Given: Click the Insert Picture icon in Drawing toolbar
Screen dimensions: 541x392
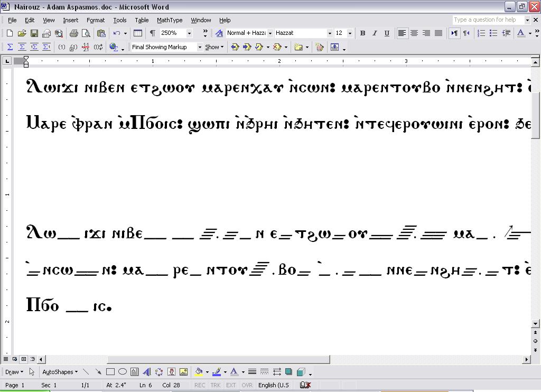Looking at the screenshot, I should pyautogui.click(x=183, y=372).
